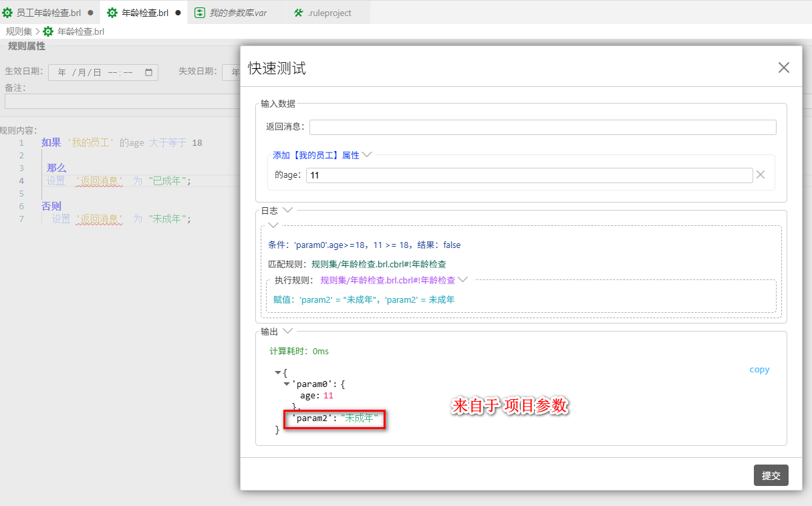This screenshot has width=812, height=506.
Task: Click the gear icon on 员工年龄检查.brl tab
Action: pyautogui.click(x=8, y=13)
